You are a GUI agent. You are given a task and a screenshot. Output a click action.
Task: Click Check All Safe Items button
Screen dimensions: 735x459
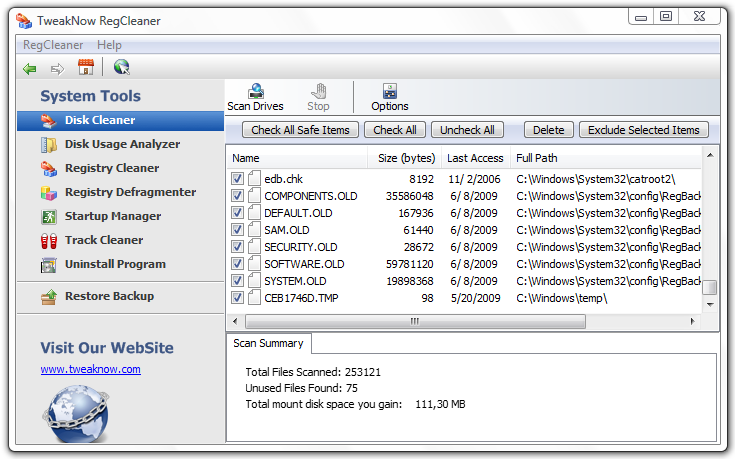[x=300, y=130]
